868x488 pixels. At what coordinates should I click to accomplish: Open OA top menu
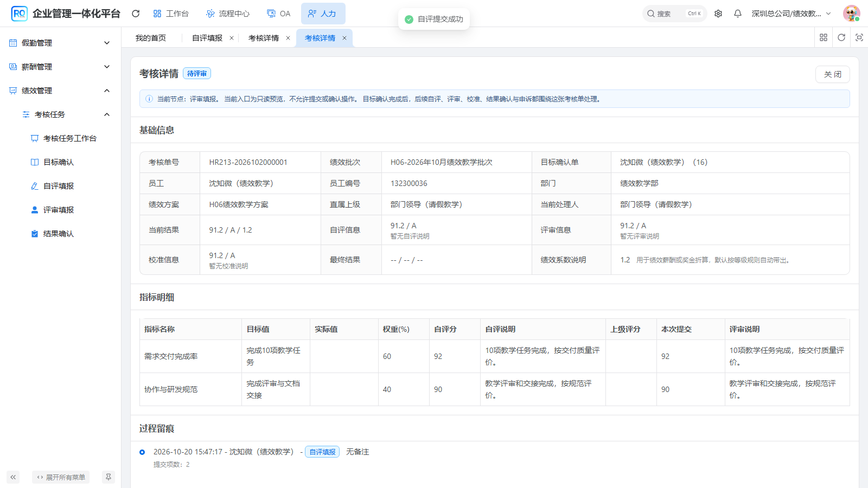279,14
